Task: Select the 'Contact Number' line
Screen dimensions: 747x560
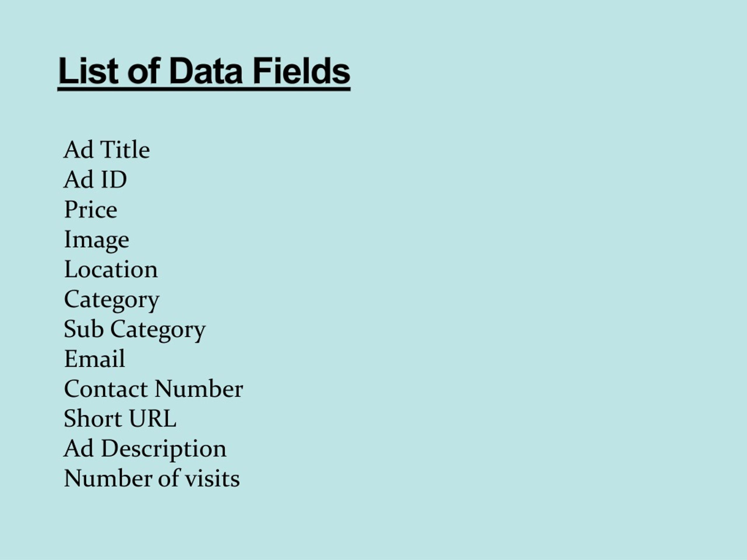Action: [x=153, y=389]
